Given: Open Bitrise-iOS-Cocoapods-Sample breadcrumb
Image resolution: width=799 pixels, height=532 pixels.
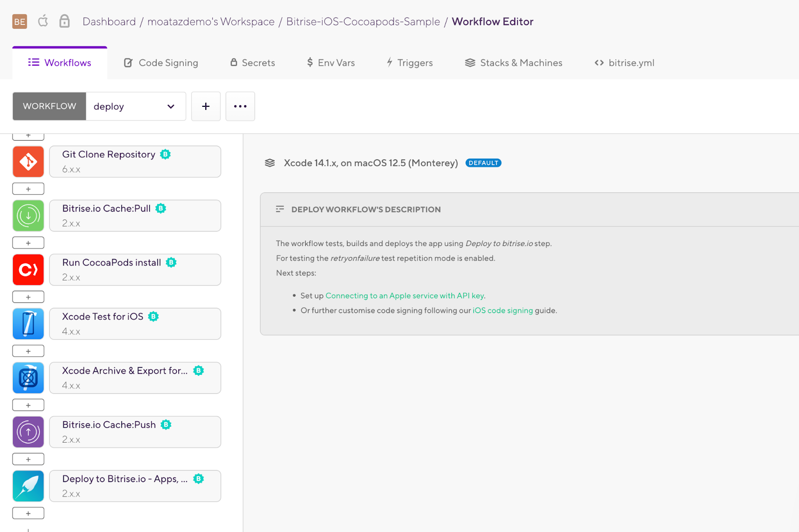Looking at the screenshot, I should (363, 21).
